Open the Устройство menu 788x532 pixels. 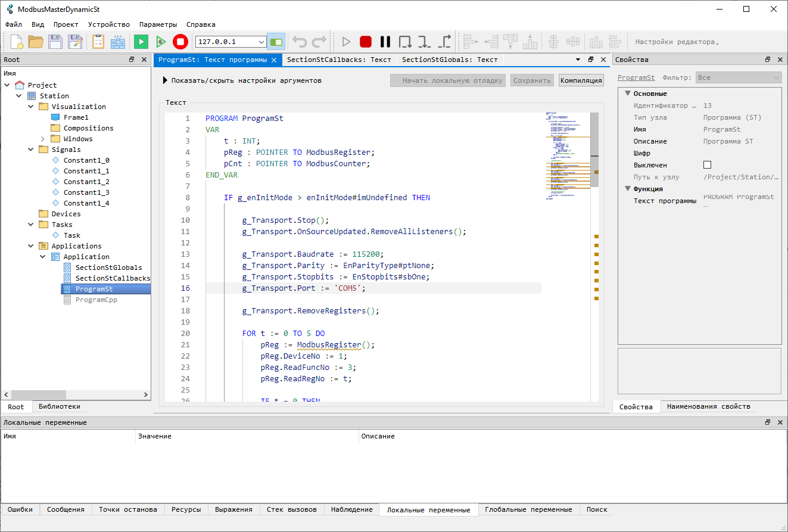coord(109,24)
